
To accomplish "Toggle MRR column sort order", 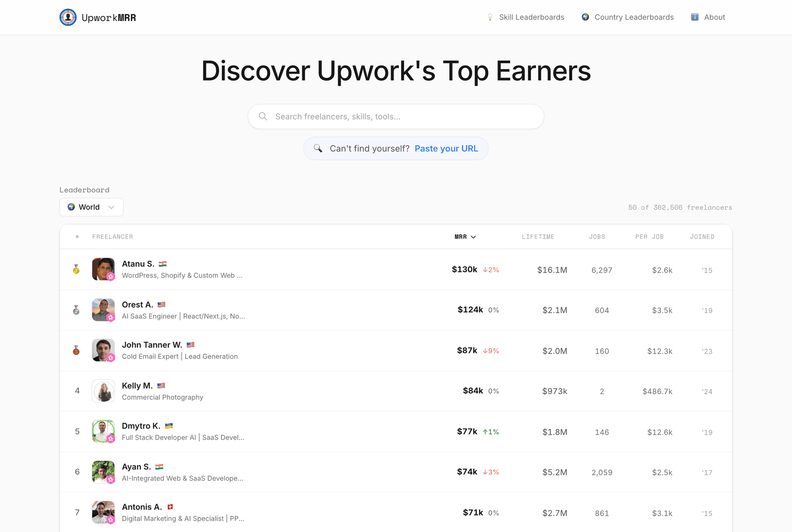I will click(x=465, y=237).
